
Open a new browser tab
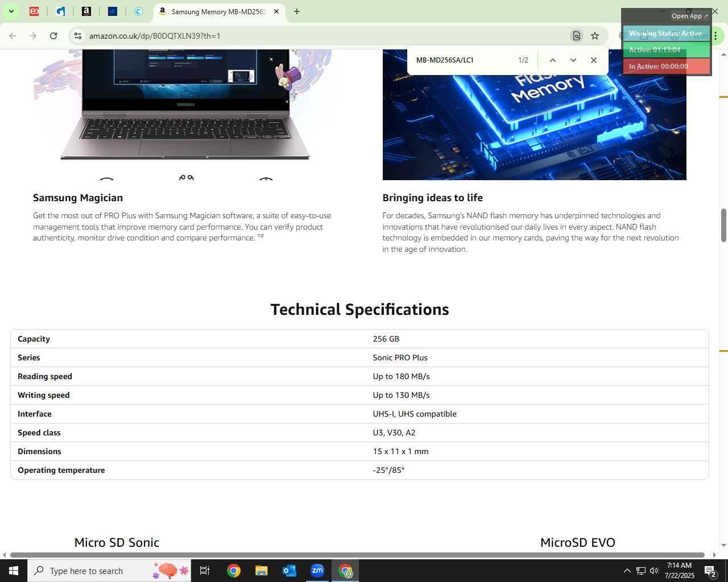click(x=296, y=11)
